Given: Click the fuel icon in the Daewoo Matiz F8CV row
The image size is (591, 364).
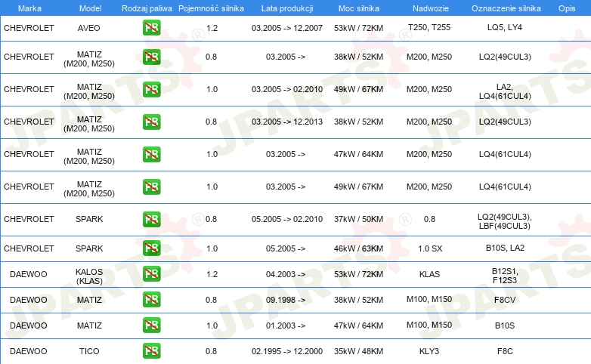Looking at the screenshot, I should [151, 300].
